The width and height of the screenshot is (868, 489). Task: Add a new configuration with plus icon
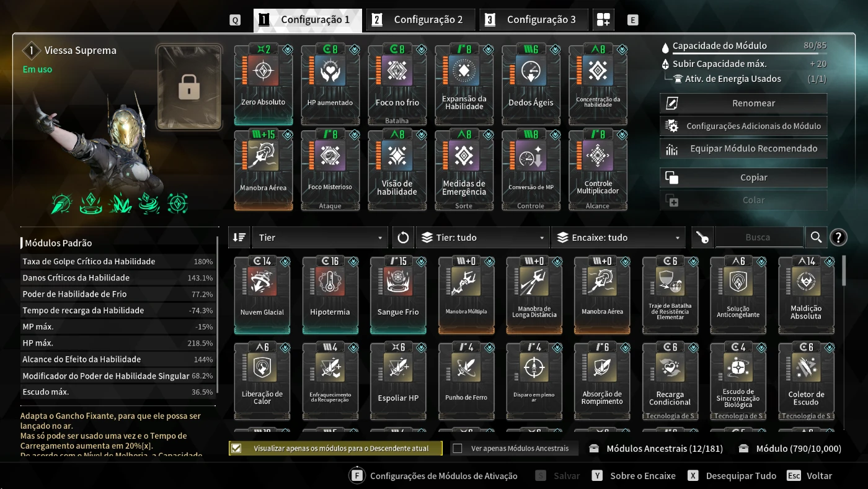pyautogui.click(x=603, y=20)
